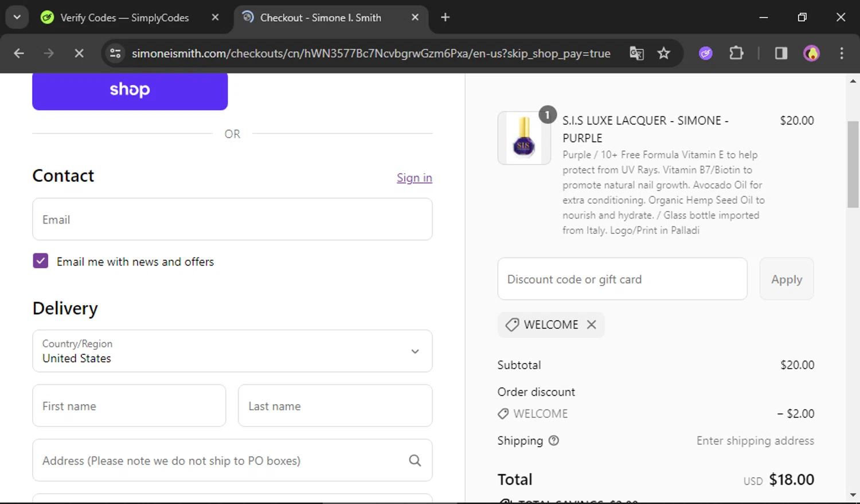The width and height of the screenshot is (860, 504).
Task: Focus the Email input field
Action: coord(232,219)
